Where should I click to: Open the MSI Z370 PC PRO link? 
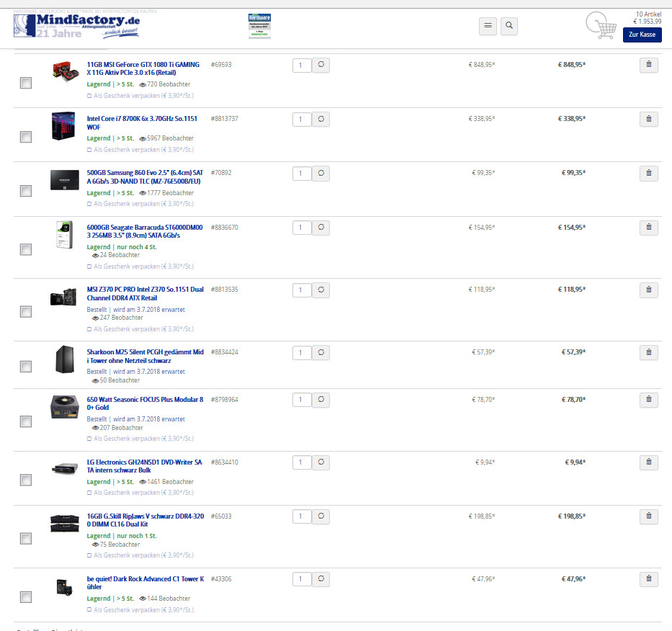(x=145, y=294)
